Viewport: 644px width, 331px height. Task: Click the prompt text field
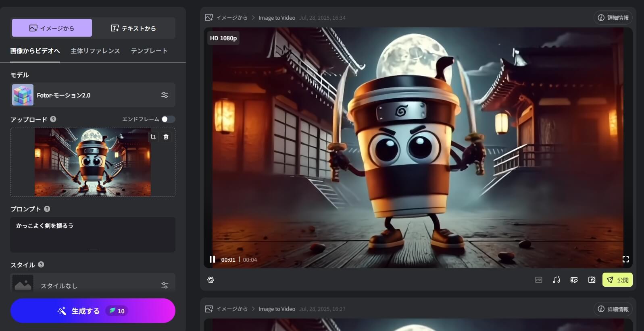(93, 234)
